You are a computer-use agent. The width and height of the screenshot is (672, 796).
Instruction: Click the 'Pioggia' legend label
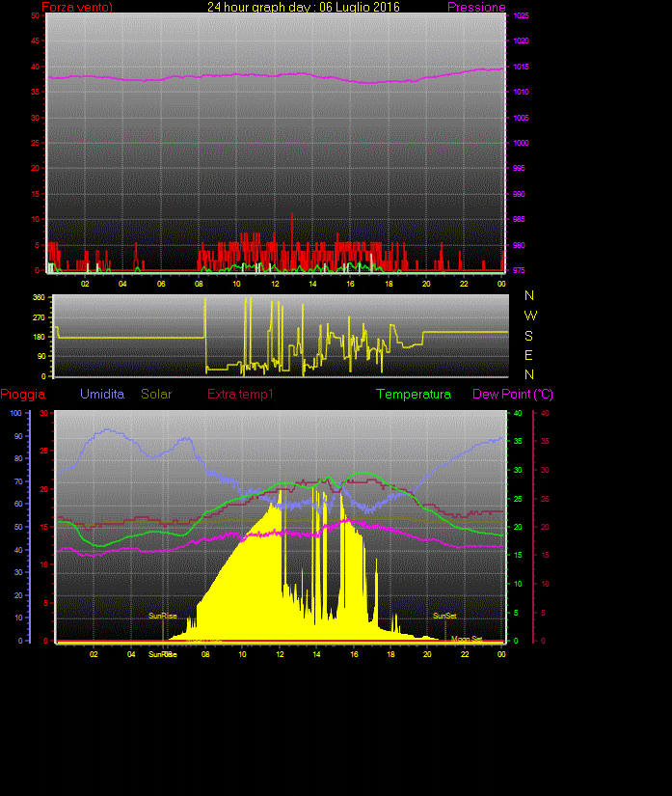pyautogui.click(x=23, y=395)
